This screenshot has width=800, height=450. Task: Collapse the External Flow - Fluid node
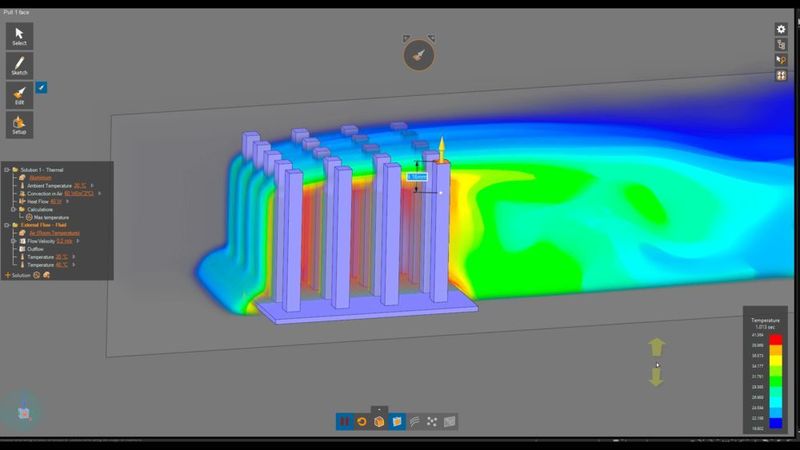point(7,225)
